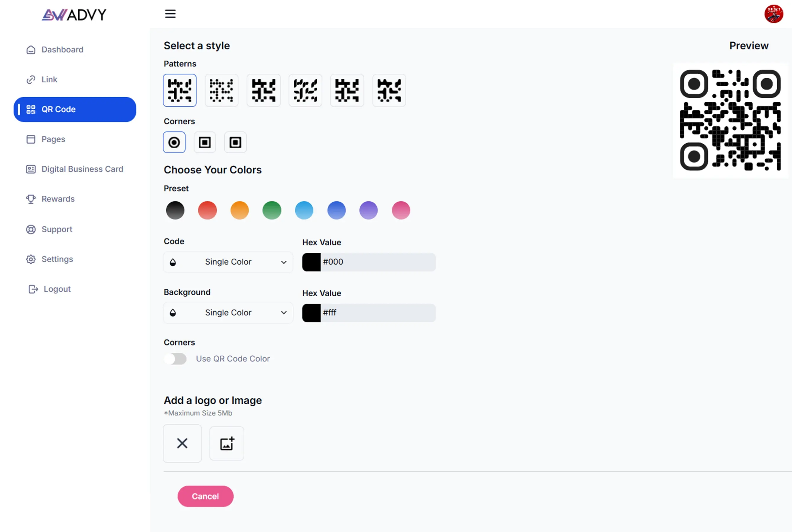
Task: Select the second dotted QR pattern
Action: click(221, 91)
